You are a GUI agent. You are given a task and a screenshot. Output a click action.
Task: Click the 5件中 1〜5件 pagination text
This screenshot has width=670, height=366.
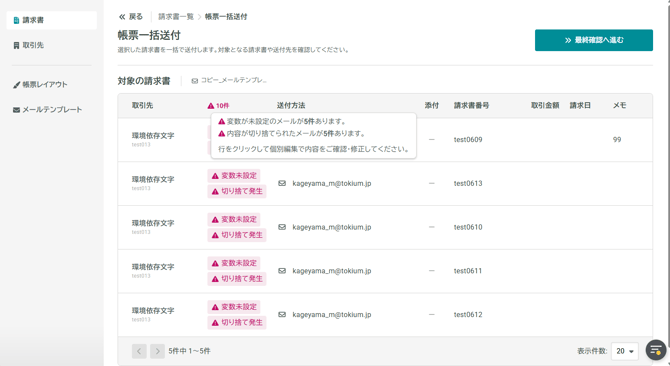point(189,351)
